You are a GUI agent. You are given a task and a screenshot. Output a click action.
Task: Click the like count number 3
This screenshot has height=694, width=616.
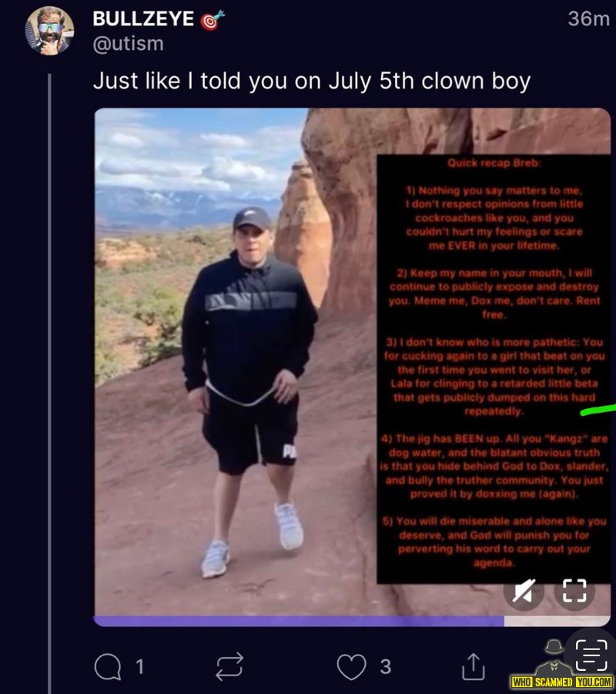coord(386,666)
